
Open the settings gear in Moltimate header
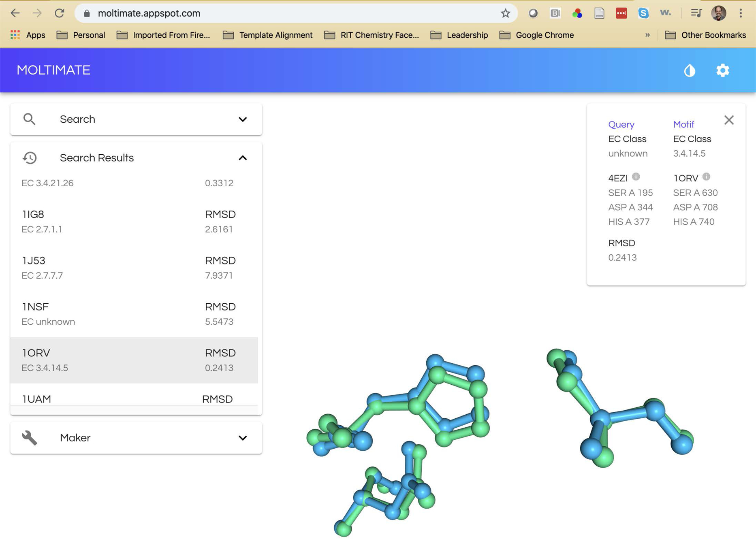722,70
